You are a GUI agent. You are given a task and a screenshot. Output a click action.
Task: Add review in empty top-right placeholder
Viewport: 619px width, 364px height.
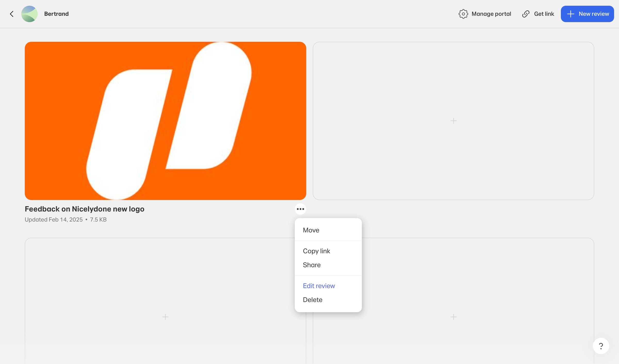pyautogui.click(x=453, y=121)
